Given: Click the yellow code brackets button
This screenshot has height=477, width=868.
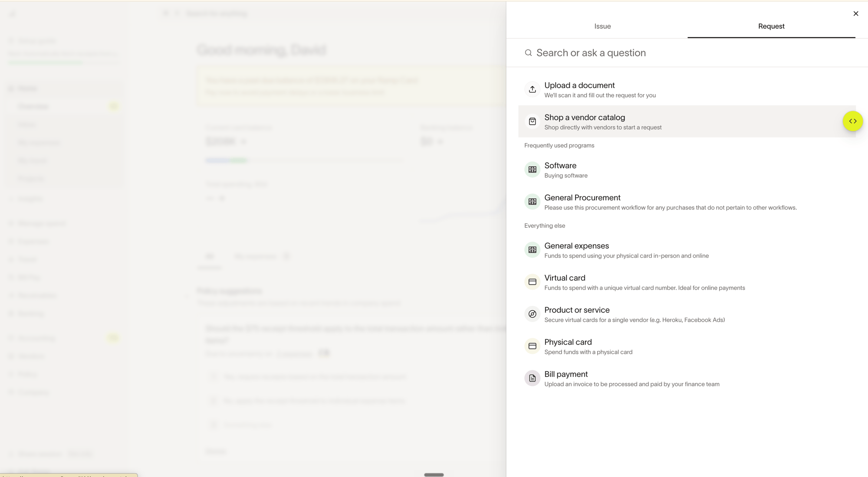Looking at the screenshot, I should point(853,121).
